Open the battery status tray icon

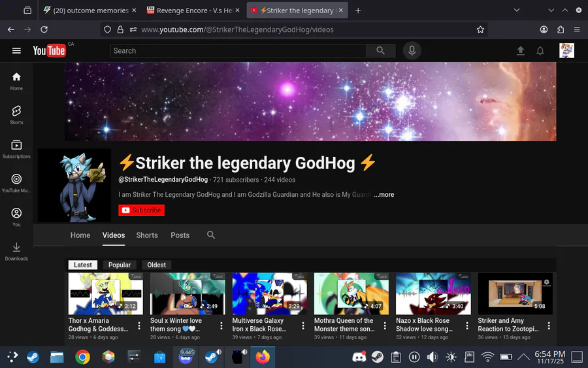[506, 357]
